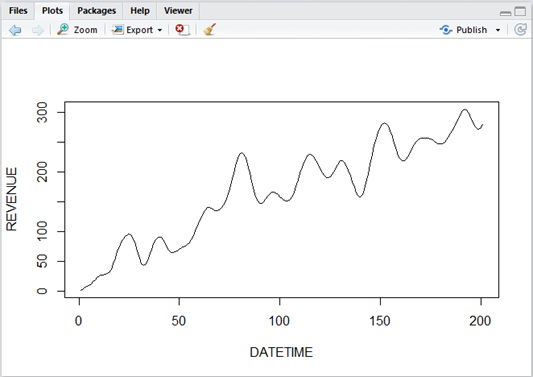Click the Export image icon
The image size is (533, 377).
117,30
